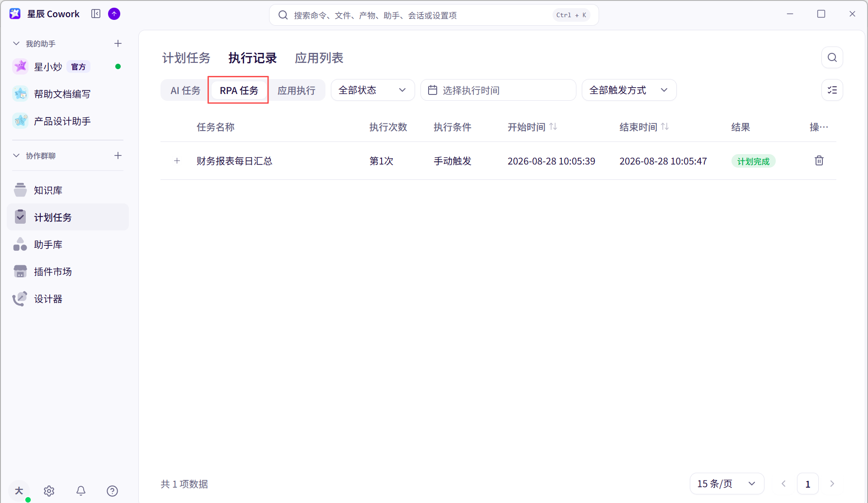The width and height of the screenshot is (868, 503).
Task: Open the 助手库 section
Action: click(68, 244)
